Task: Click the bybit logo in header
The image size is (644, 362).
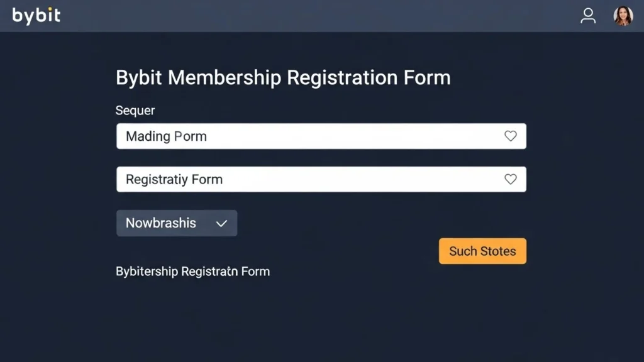Action: click(x=36, y=16)
